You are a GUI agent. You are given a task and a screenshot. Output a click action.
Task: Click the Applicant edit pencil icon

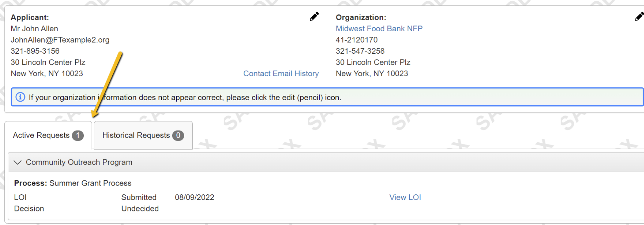314,17
